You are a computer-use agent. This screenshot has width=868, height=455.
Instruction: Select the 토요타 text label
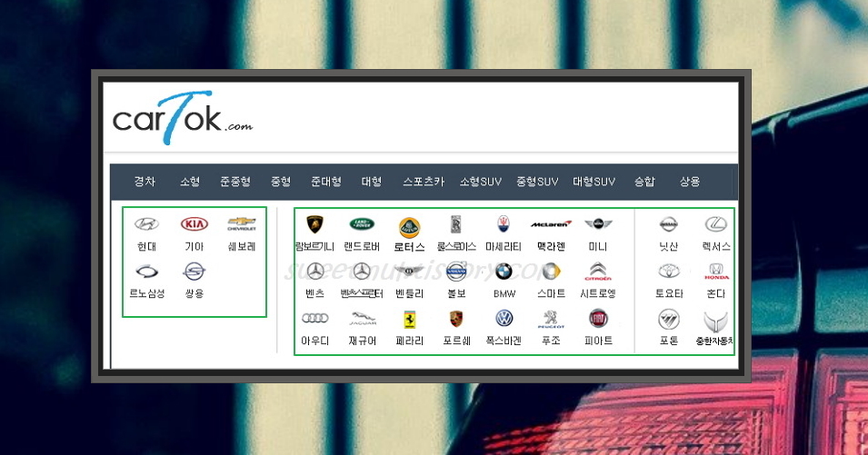tap(669, 293)
